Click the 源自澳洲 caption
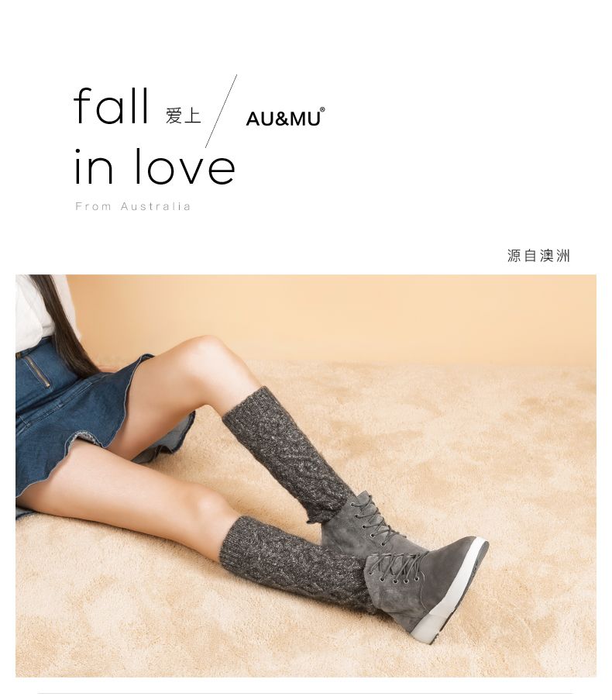Screen dimensions: 612x700 click(x=538, y=256)
